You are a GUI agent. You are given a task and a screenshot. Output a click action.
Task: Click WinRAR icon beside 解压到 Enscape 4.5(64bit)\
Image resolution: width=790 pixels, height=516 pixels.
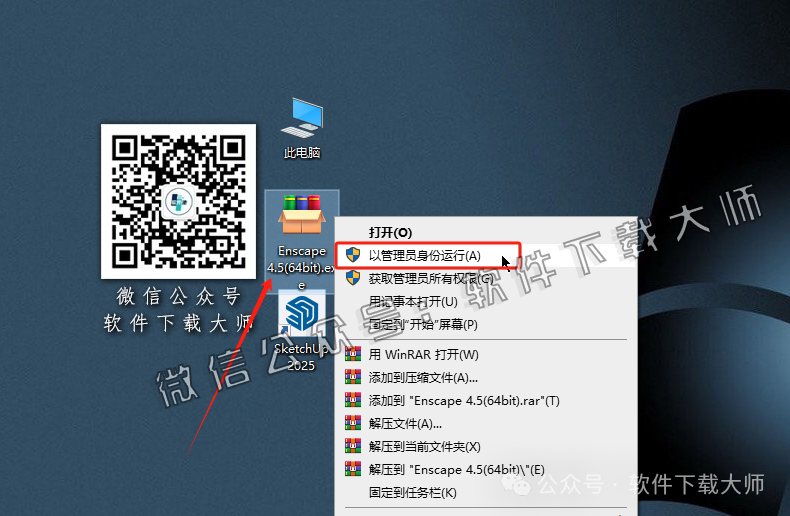click(x=353, y=469)
